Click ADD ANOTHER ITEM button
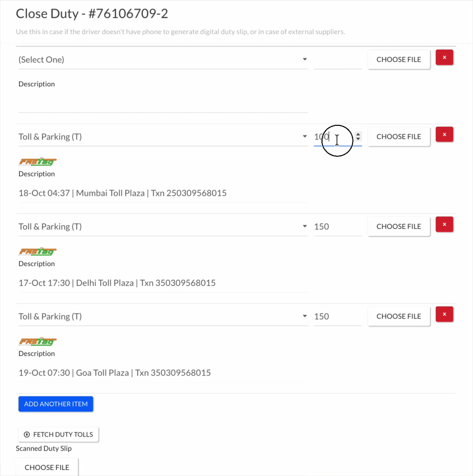 coord(56,404)
